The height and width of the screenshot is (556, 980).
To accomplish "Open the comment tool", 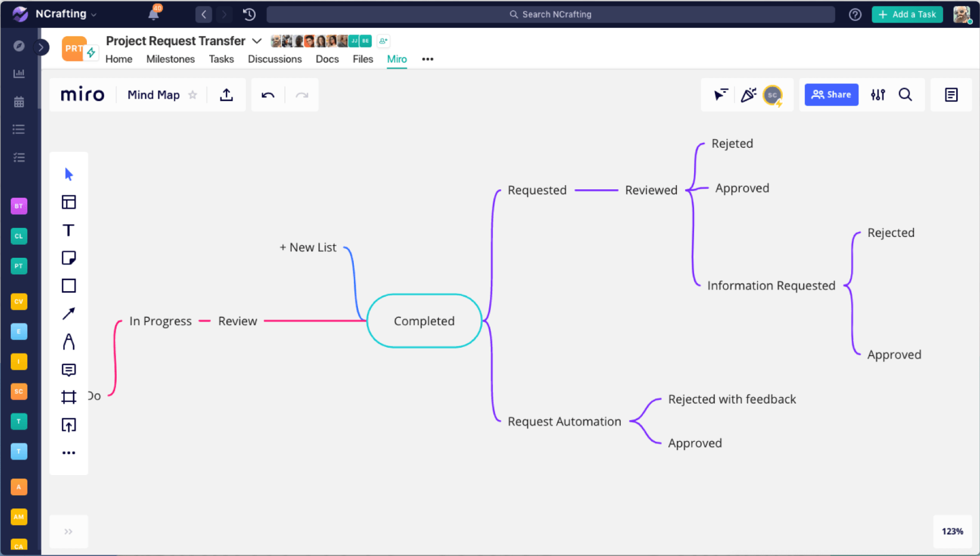I will coord(69,369).
